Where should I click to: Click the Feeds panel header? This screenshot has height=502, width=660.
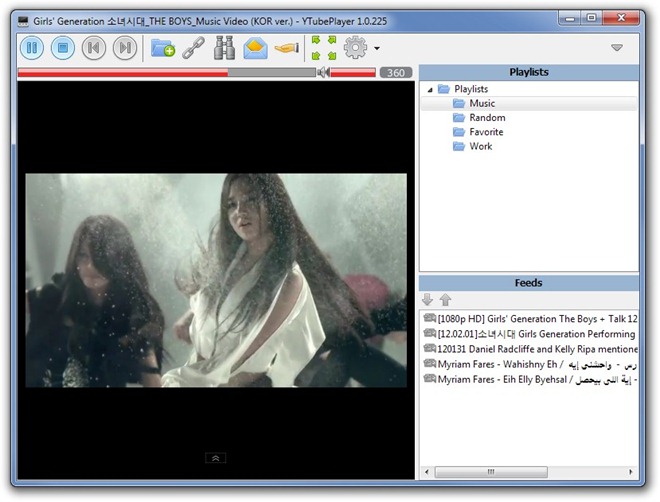click(529, 283)
